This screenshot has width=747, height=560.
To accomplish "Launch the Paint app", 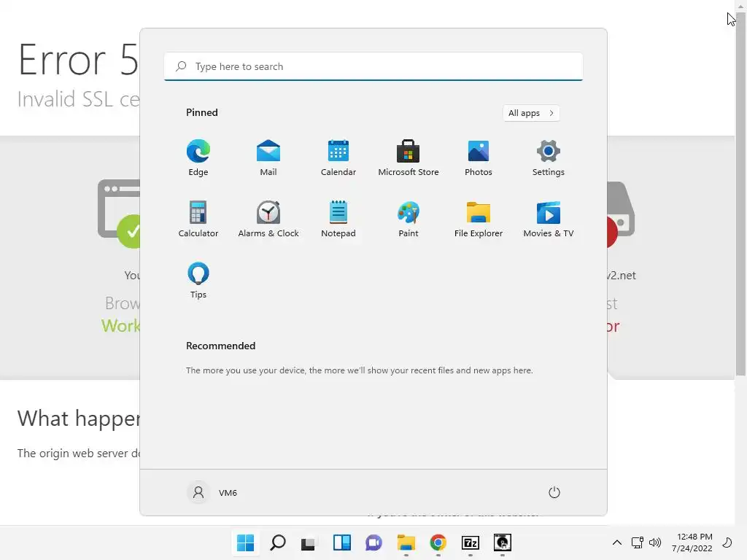I will click(409, 219).
